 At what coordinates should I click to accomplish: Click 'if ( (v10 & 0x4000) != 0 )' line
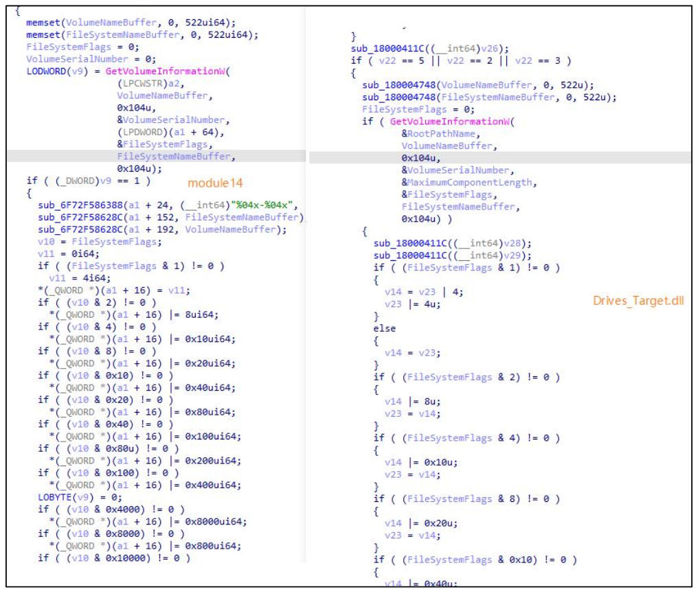tap(111, 510)
